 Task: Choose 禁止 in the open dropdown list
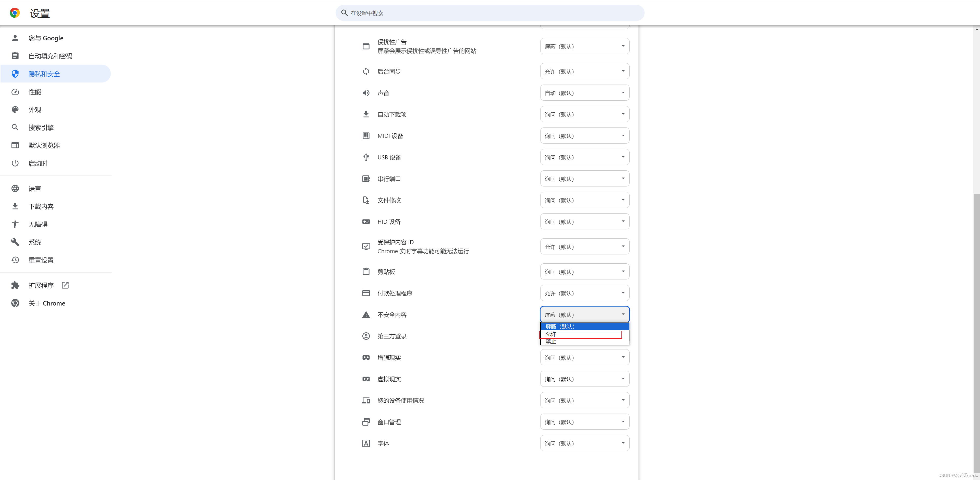[x=585, y=341]
